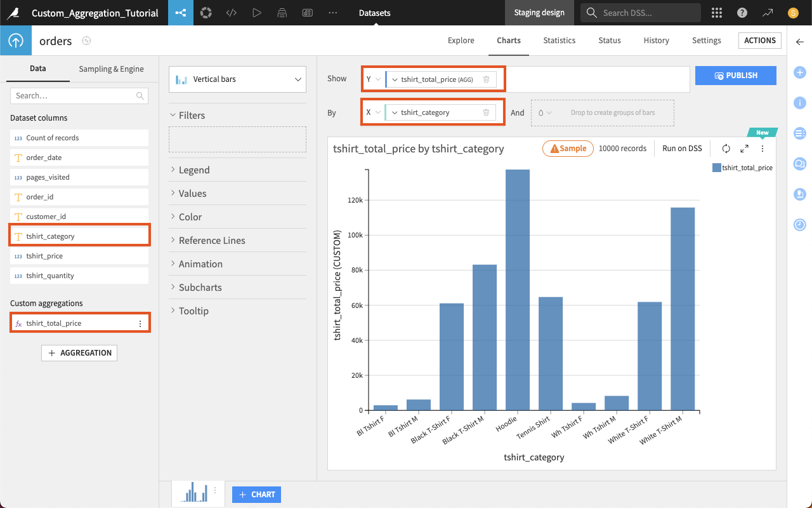Switch to the Statistics tab
The width and height of the screenshot is (812, 508).
tap(560, 41)
